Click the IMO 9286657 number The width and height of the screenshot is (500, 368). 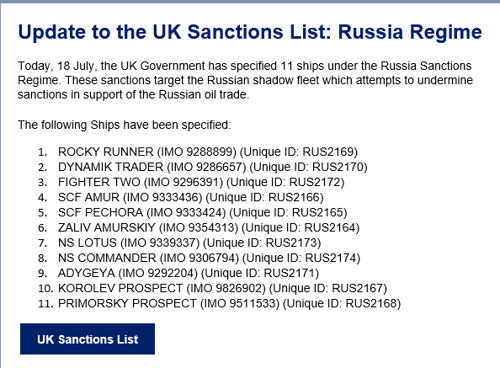(208, 167)
